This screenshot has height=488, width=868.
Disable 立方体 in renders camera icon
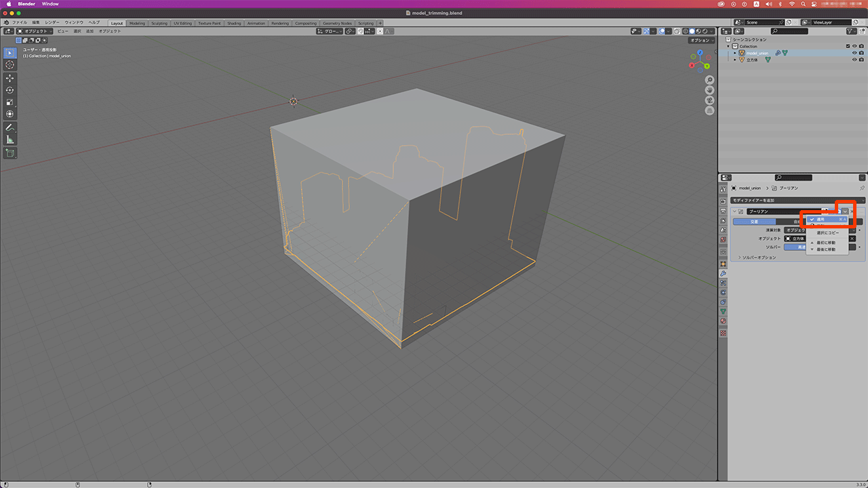[x=861, y=60]
